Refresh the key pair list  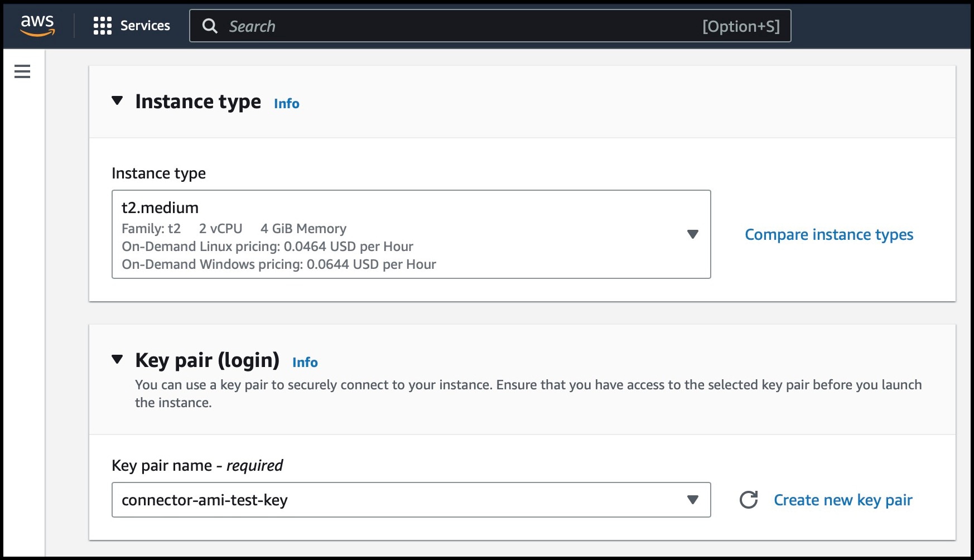coord(750,500)
